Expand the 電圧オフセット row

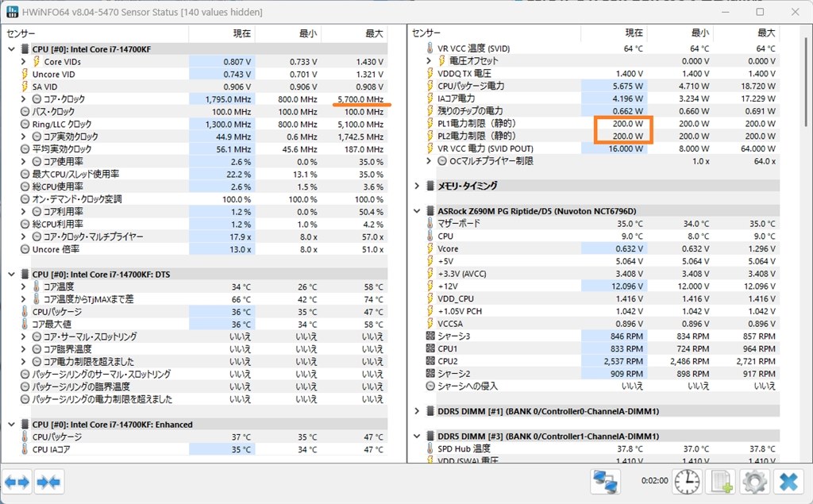(x=429, y=60)
